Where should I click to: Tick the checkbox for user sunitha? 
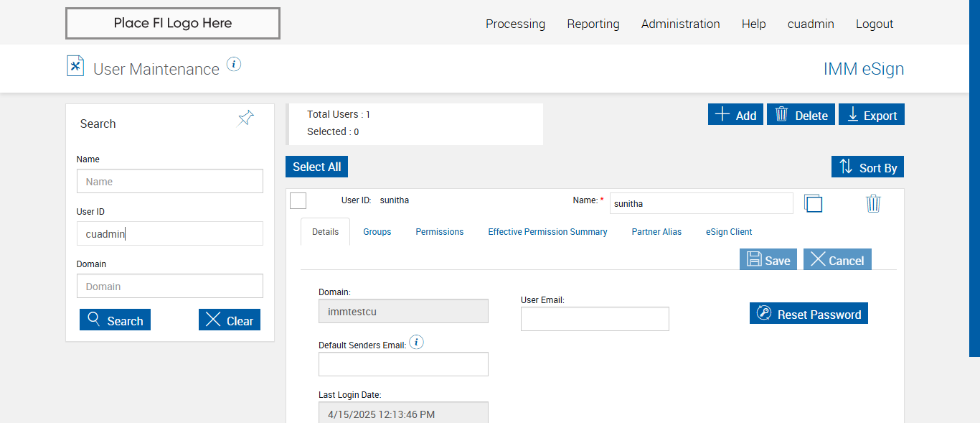298,200
